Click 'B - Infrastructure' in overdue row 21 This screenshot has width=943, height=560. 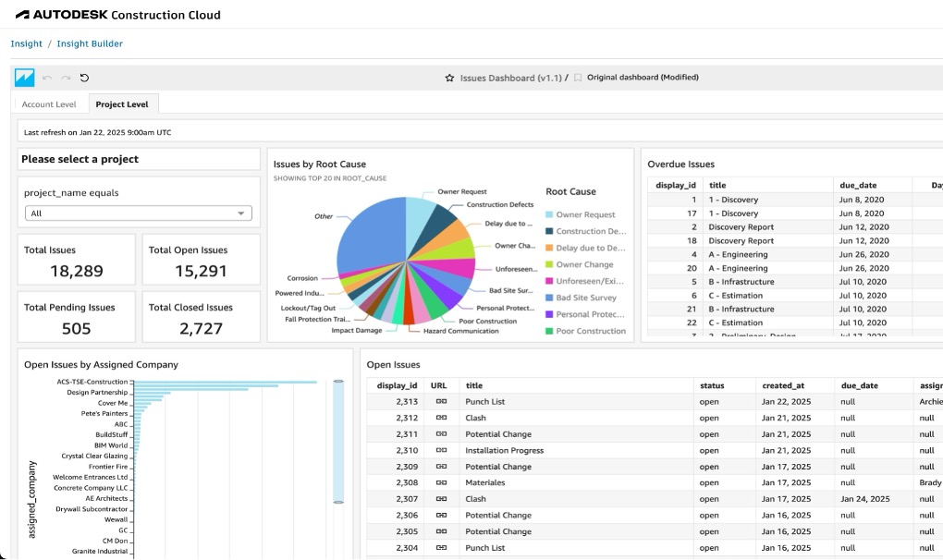[741, 309]
